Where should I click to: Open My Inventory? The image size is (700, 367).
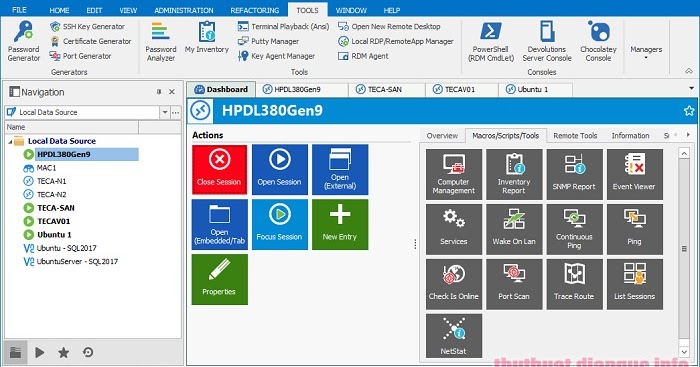tap(207, 38)
